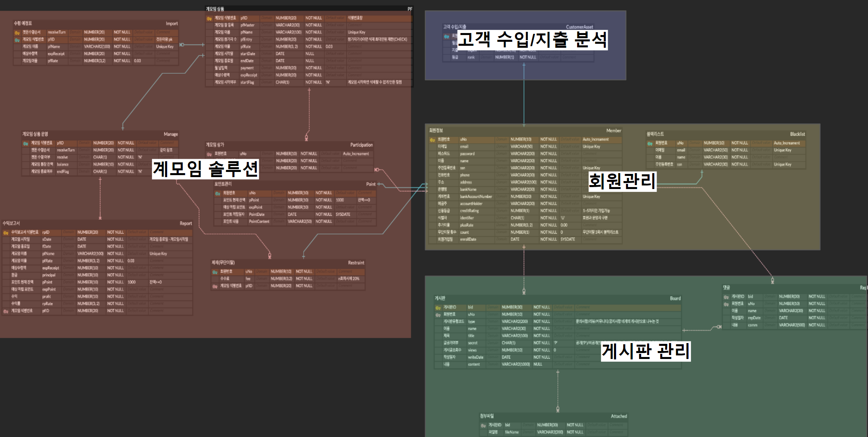The width and height of the screenshot is (868, 437).
Task: Click the 계모임 솔루션 annotation text
Action: click(205, 170)
